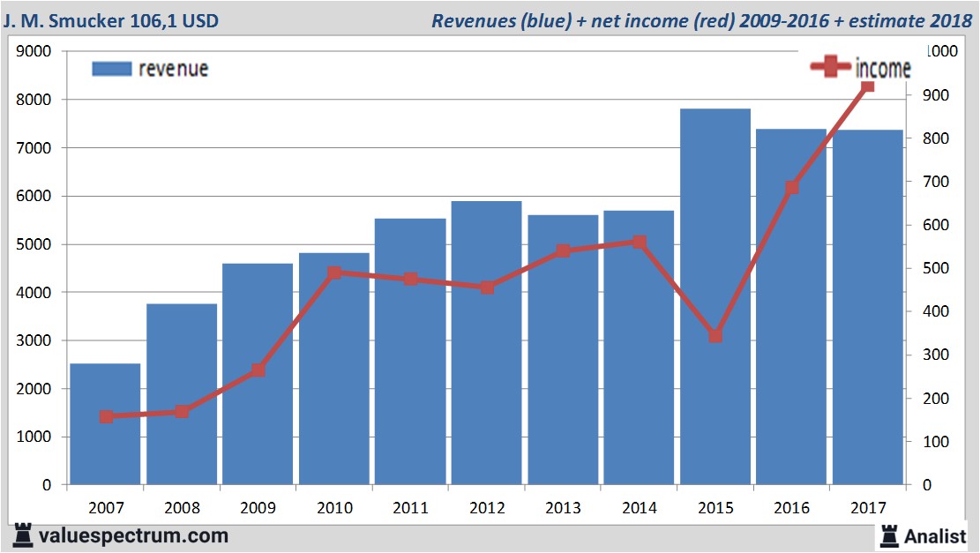Select the tallest revenue bar for 2015

(715, 297)
